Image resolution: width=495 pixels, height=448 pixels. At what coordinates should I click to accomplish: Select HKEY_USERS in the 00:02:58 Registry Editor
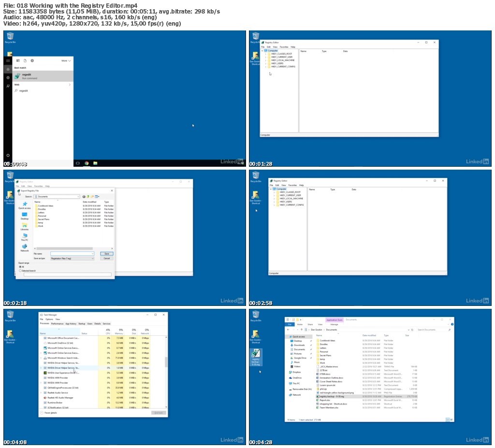click(285, 202)
